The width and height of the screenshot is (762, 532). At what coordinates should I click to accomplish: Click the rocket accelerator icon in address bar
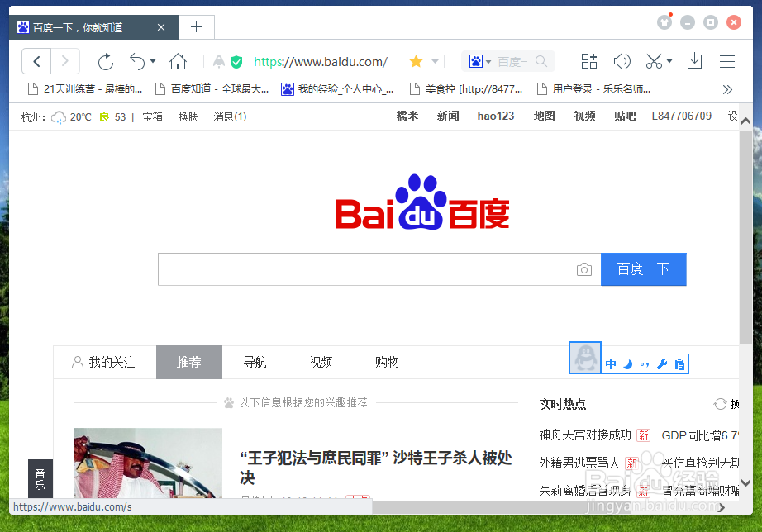click(x=219, y=62)
